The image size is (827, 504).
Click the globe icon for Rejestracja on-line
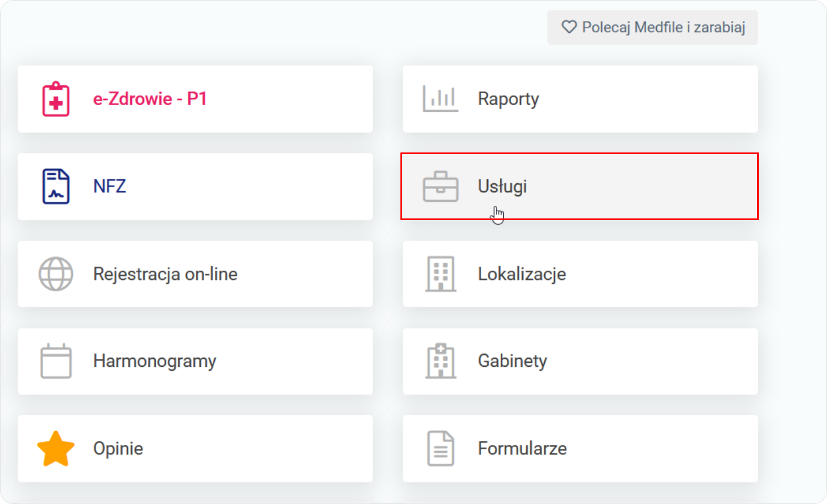pyautogui.click(x=56, y=274)
